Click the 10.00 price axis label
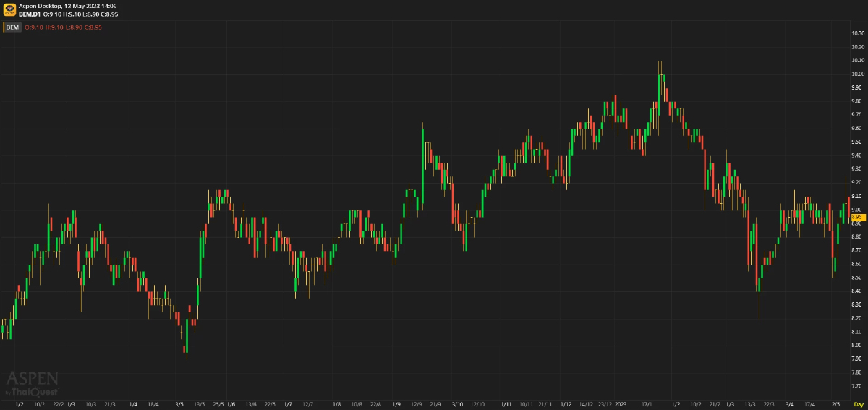 (x=857, y=74)
